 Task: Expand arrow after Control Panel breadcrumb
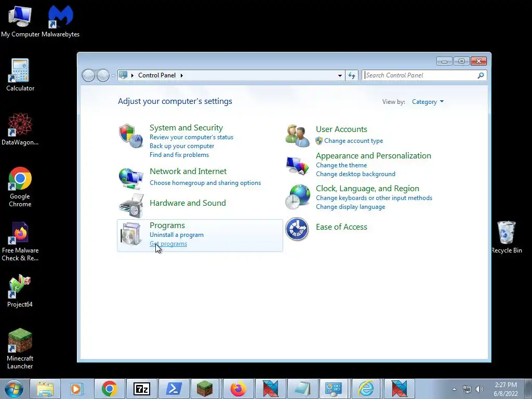coord(181,75)
